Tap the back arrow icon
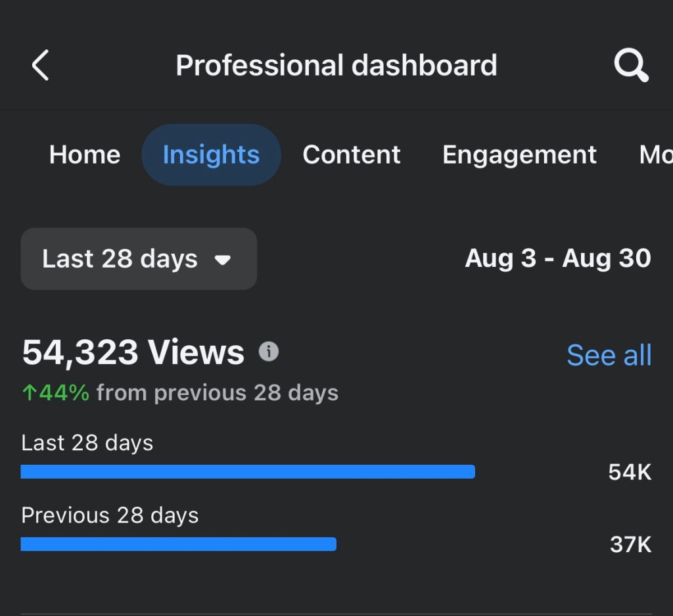Image resolution: width=673 pixels, height=616 pixels. 41,66
